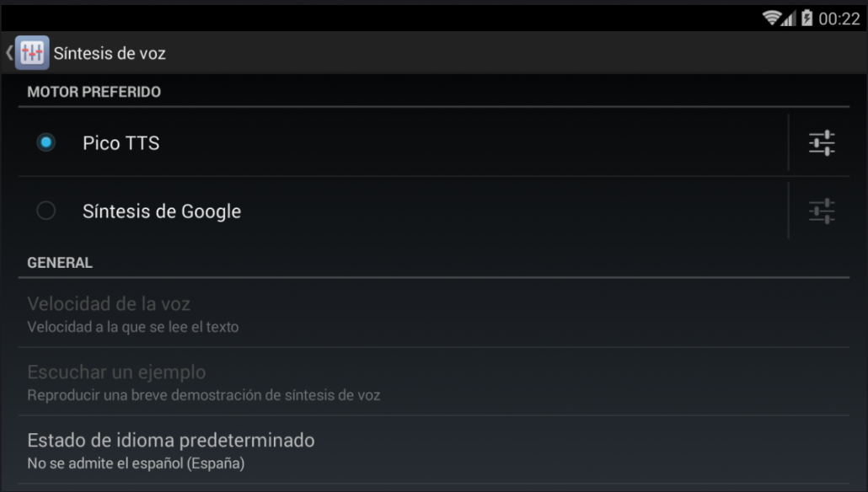Image resolution: width=868 pixels, height=492 pixels.
Task: Tap the battery charging status icon
Action: pos(806,19)
